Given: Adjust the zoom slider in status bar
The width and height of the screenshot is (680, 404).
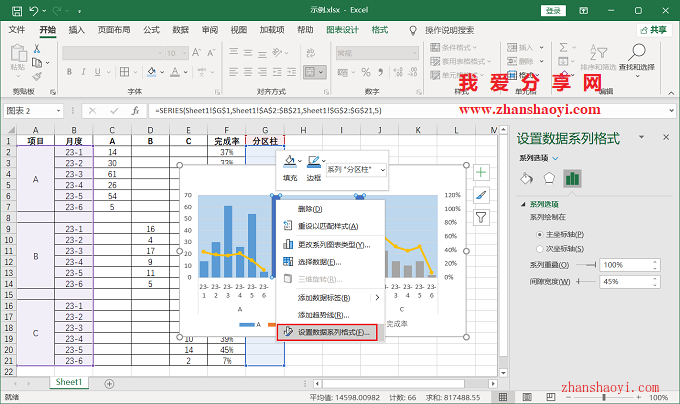Looking at the screenshot, I should pyautogui.click(x=604, y=397).
